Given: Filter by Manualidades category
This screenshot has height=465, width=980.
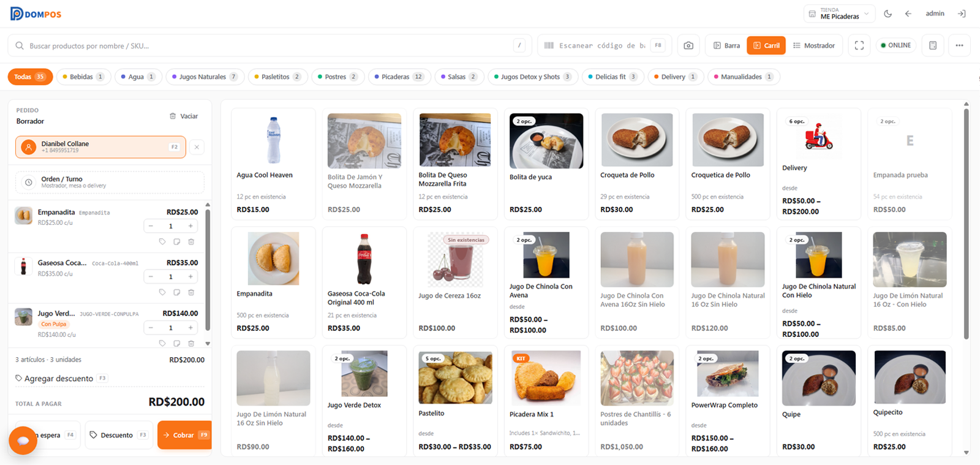Looking at the screenshot, I should [744, 77].
